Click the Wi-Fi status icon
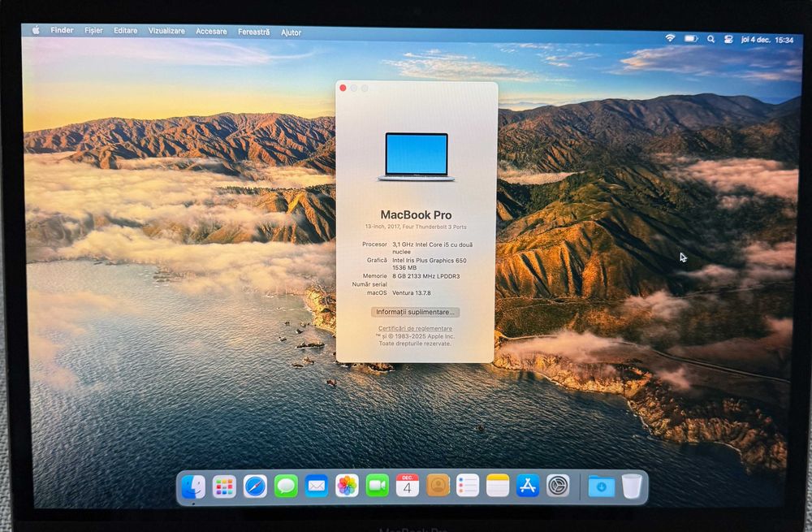Image resolution: width=812 pixels, height=532 pixels. coord(670,38)
